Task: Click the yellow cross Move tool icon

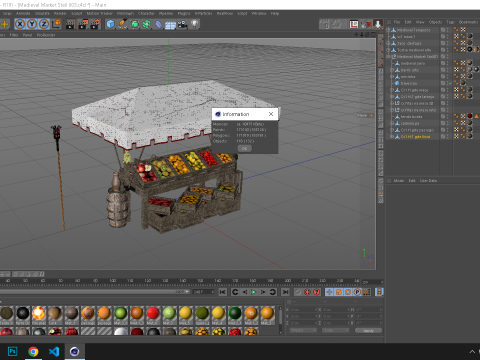Action: [5, 24]
